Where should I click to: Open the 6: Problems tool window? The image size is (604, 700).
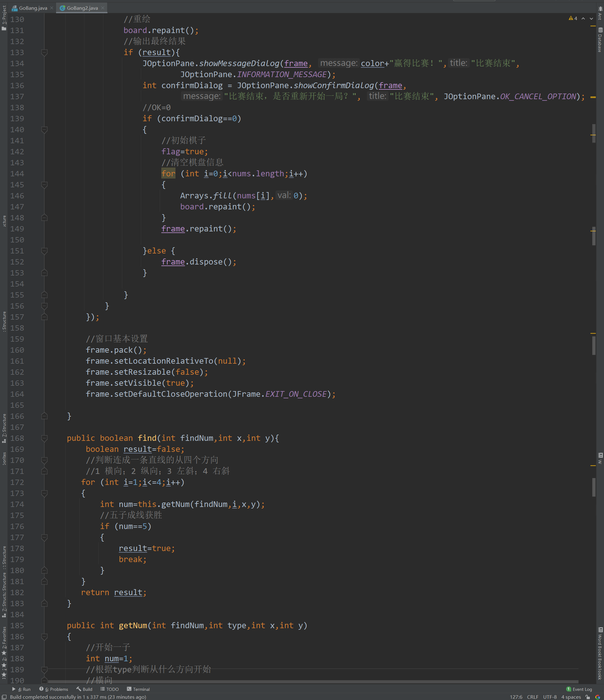(x=54, y=689)
